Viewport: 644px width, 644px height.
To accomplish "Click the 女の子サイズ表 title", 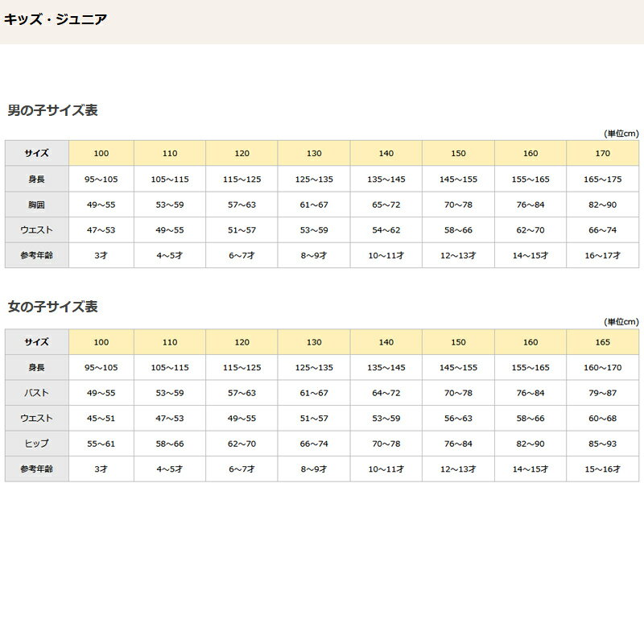I will click(x=52, y=307).
